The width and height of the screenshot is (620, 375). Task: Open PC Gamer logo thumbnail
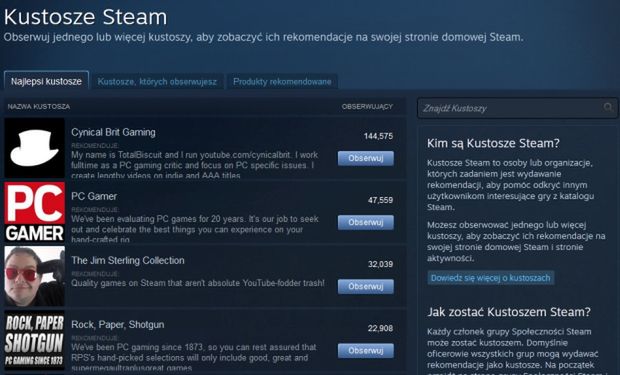tap(34, 212)
